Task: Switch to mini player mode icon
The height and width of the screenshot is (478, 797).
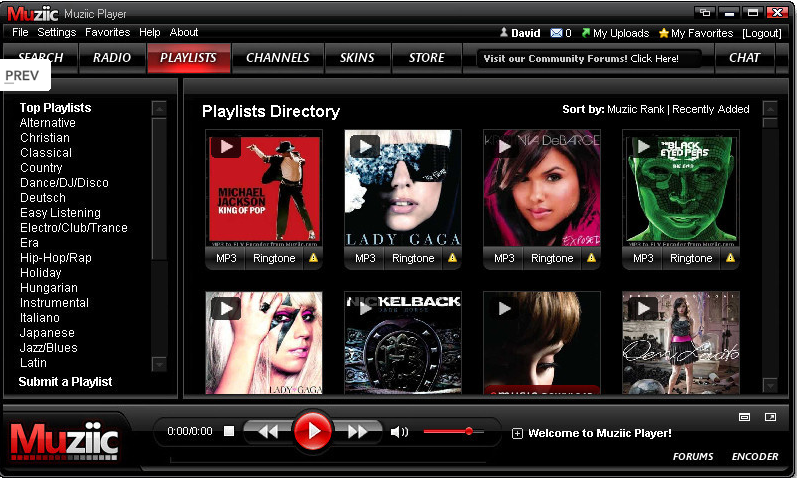Action: 744,417
